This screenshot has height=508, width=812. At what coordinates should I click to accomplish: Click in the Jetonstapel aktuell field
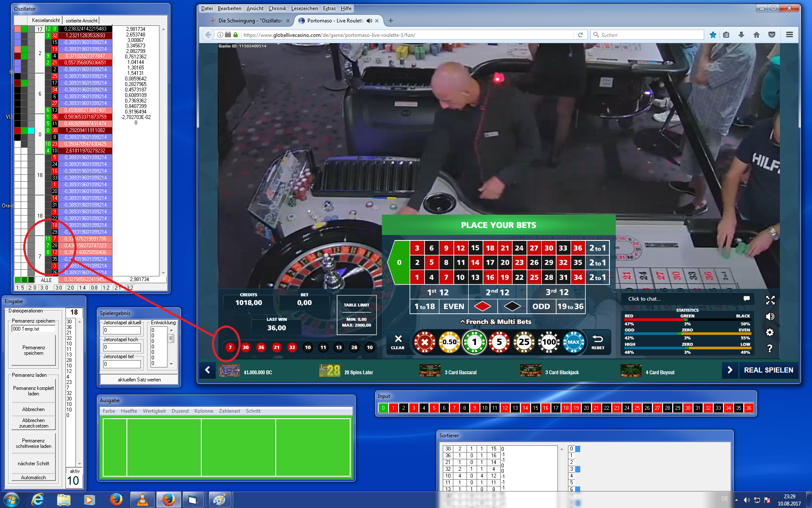pos(122,330)
